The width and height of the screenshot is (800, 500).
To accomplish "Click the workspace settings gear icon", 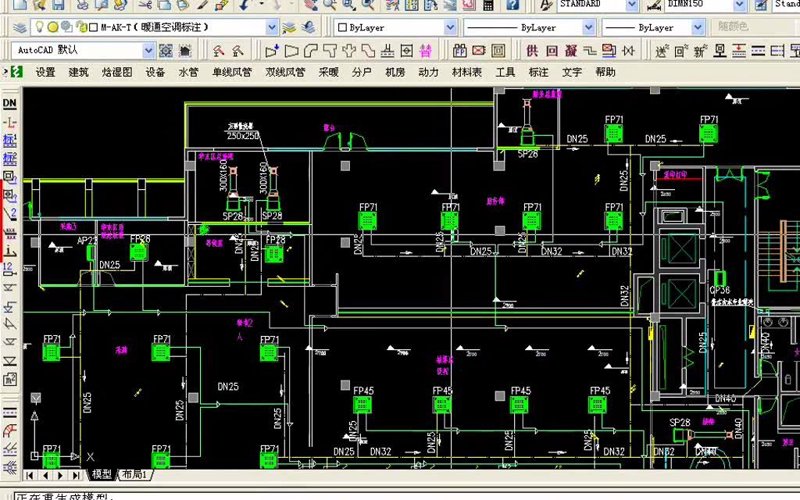I will point(166,51).
